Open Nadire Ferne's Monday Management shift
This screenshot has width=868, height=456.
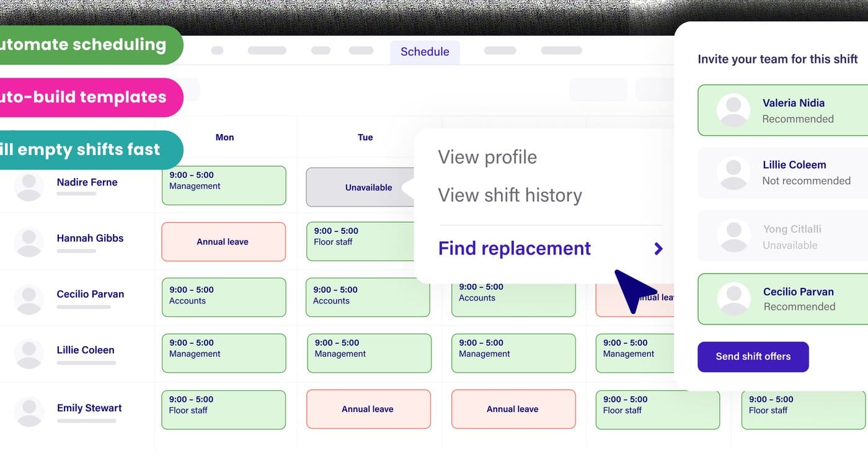[x=224, y=186]
